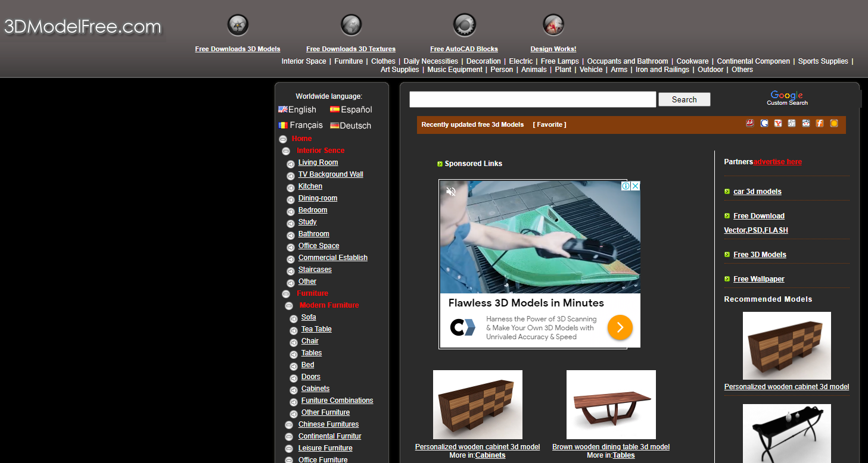Click the arrow icon beside Staircases
The height and width of the screenshot is (463, 868).
point(291,271)
